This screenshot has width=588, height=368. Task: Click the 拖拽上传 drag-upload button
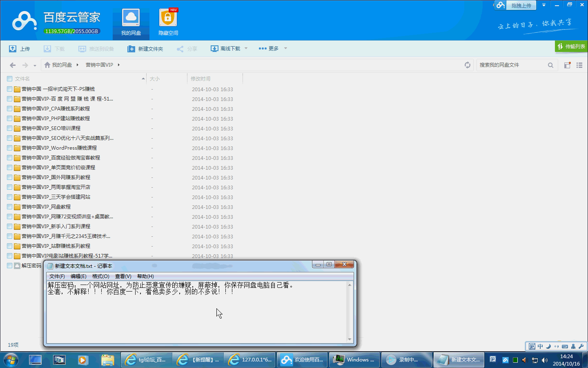click(521, 5)
